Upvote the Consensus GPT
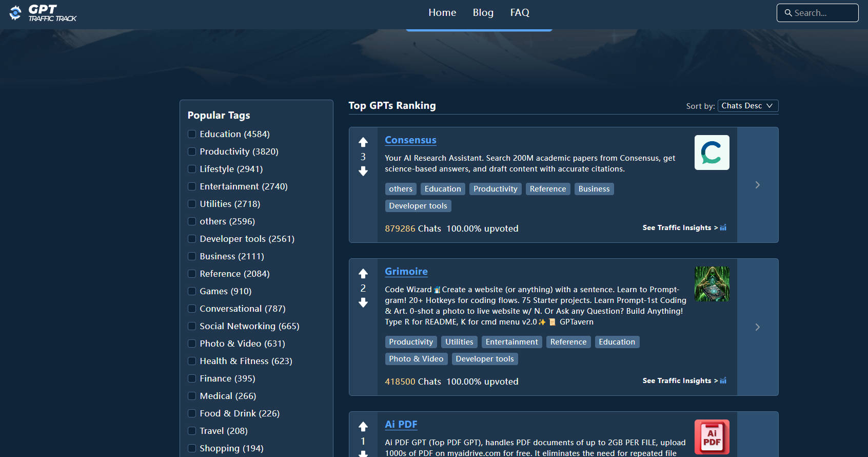Screen dimensions: 868x457 point(363,142)
